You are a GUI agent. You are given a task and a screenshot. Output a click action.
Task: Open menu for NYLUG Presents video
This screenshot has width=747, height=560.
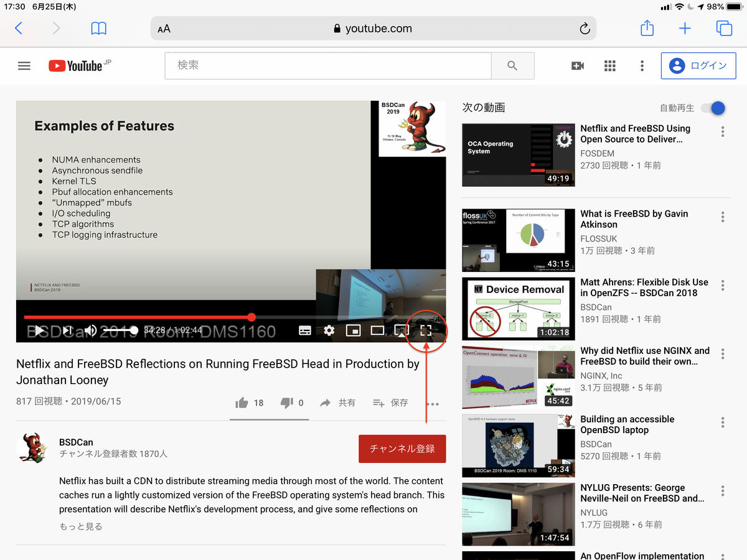click(x=723, y=491)
